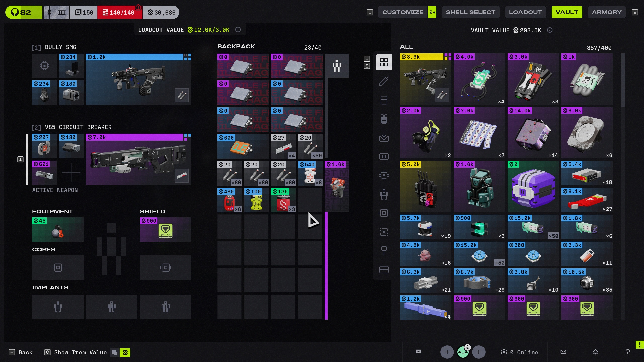This screenshot has width=644, height=362.
Task: Toggle Show Item Value credits icon
Action: pos(125,352)
